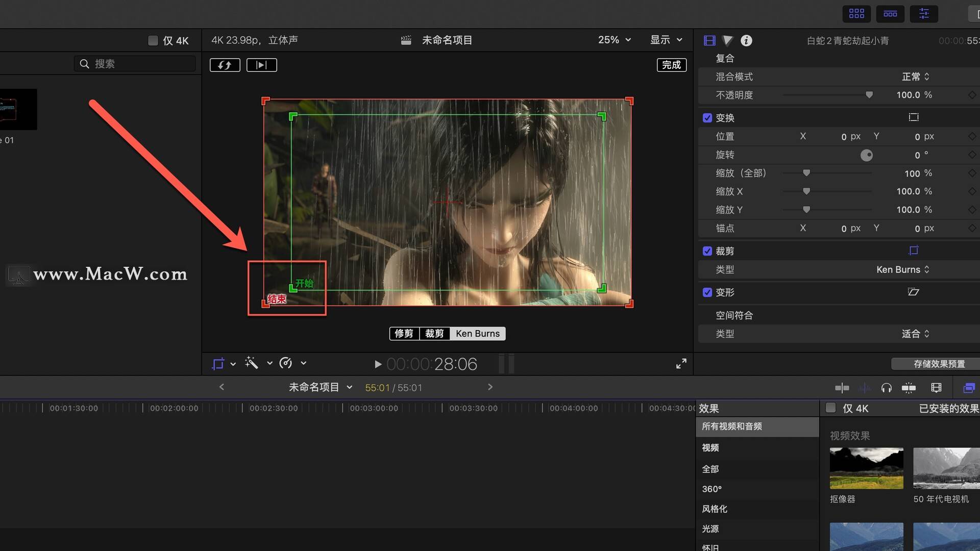Viewport: 980px width, 551px height.
Task: Open the info inspector icon
Action: point(746,40)
